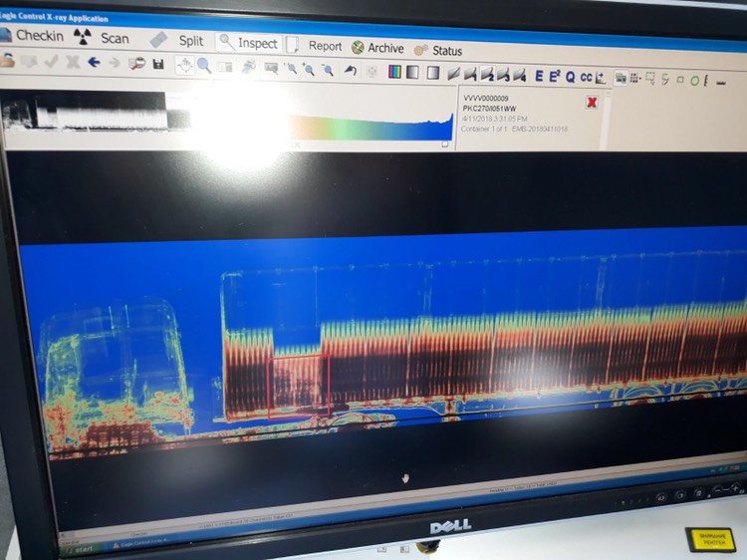The width and height of the screenshot is (747, 560).
Task: Click the E enhancement filter icon
Action: (539, 76)
